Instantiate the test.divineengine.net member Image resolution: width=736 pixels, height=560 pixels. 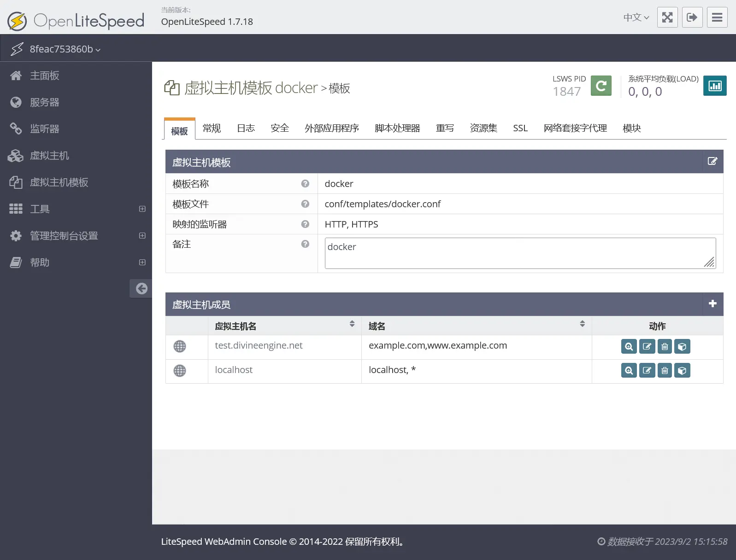click(x=682, y=346)
